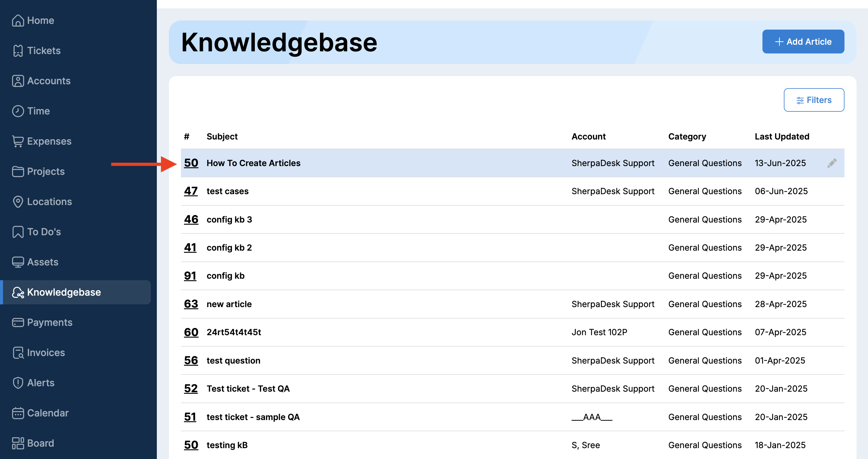Click the Home house icon in sidebar
Image resolution: width=868 pixels, height=459 pixels.
[x=17, y=21]
